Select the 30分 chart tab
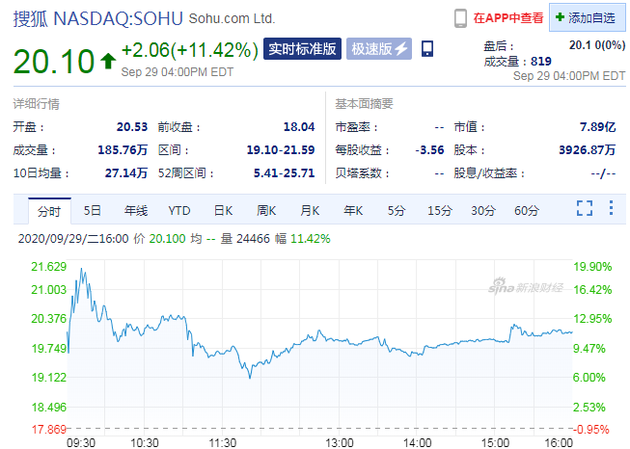The image size is (630, 449). [483, 210]
